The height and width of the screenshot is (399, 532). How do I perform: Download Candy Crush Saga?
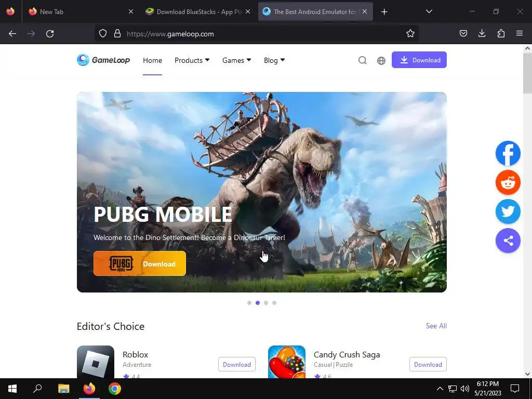click(428, 364)
